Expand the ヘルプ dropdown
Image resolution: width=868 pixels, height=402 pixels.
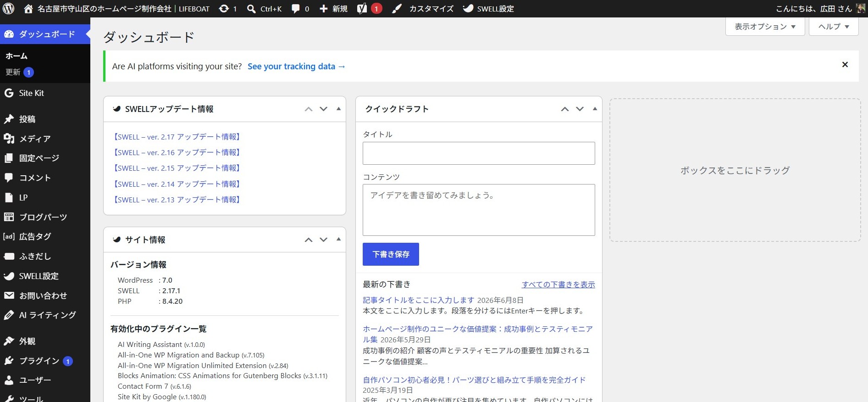[x=834, y=27]
